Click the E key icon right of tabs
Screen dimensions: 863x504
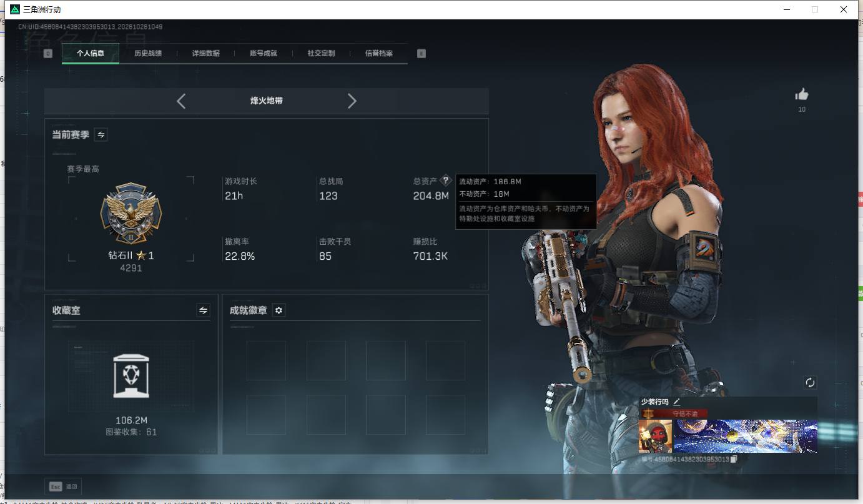[422, 54]
